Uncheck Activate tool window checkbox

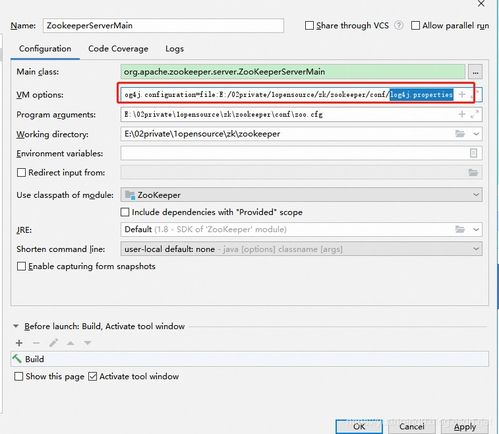click(x=92, y=376)
